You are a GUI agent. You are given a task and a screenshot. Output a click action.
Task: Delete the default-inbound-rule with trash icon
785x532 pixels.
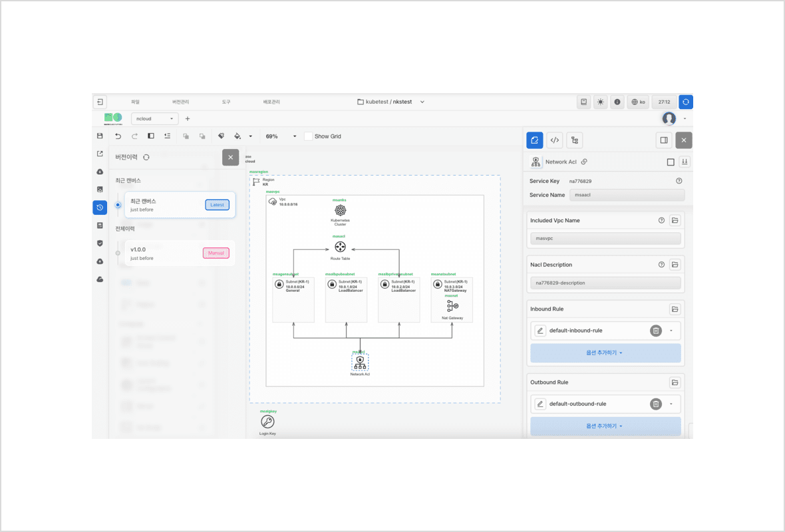click(x=655, y=331)
